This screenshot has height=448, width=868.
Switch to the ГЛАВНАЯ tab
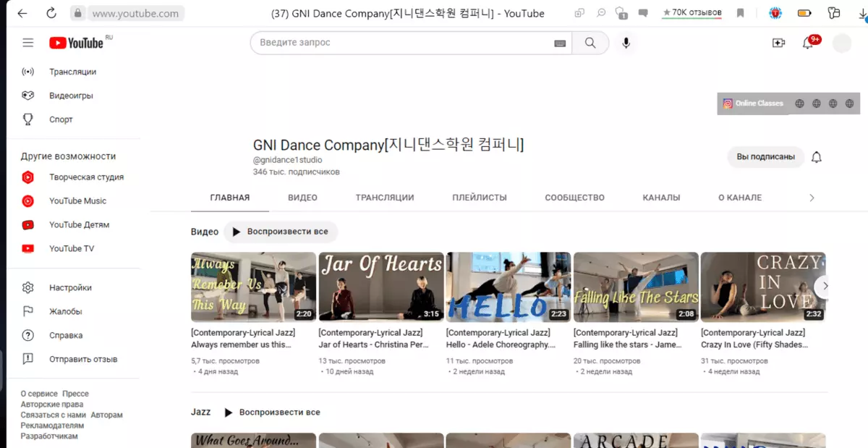tap(230, 198)
